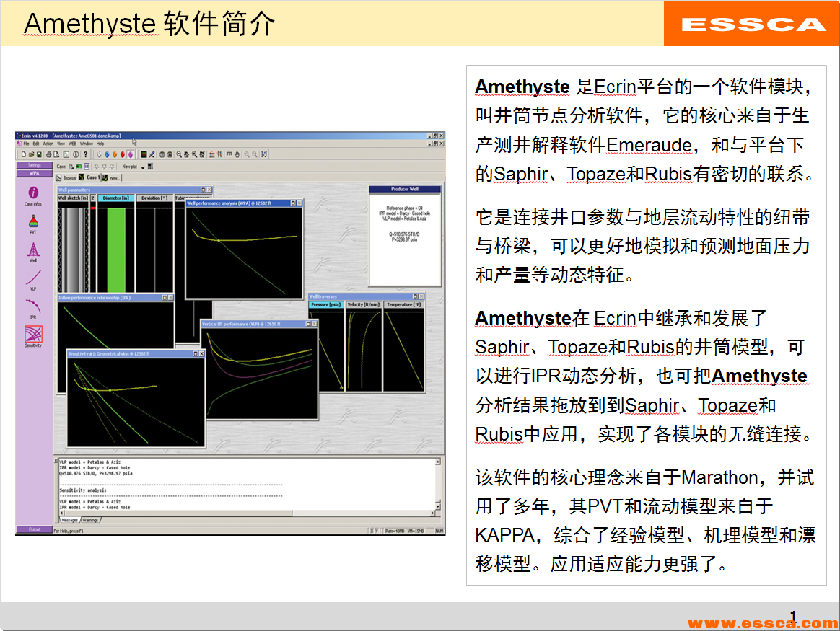This screenshot has height=631, width=840.
Task: Click the WPA sidebar button
Action: (x=33, y=172)
